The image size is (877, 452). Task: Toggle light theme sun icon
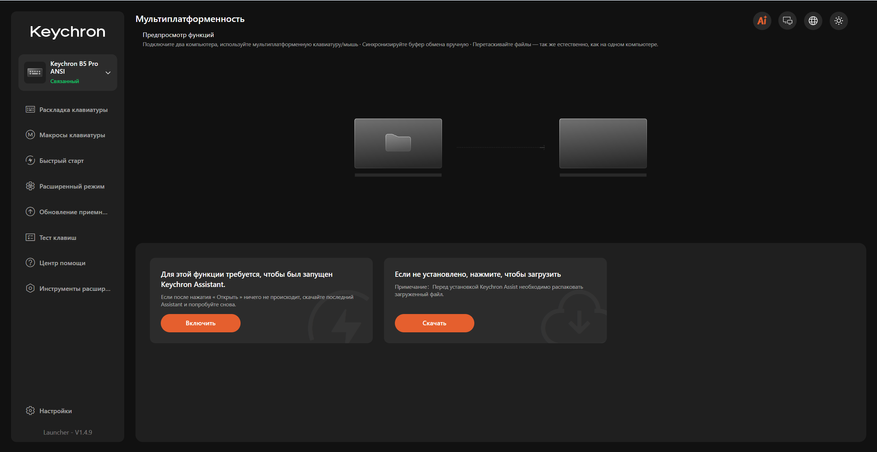838,21
